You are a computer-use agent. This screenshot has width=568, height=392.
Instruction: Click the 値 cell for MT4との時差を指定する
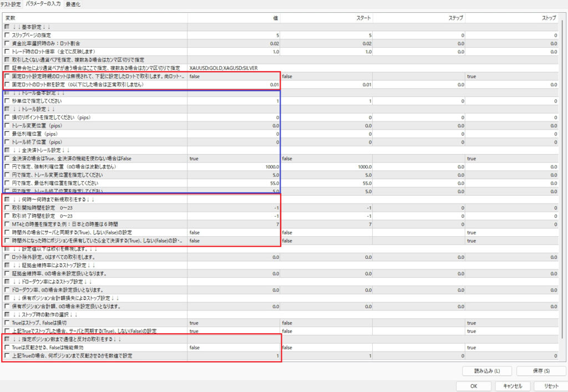pyautogui.click(x=234, y=224)
